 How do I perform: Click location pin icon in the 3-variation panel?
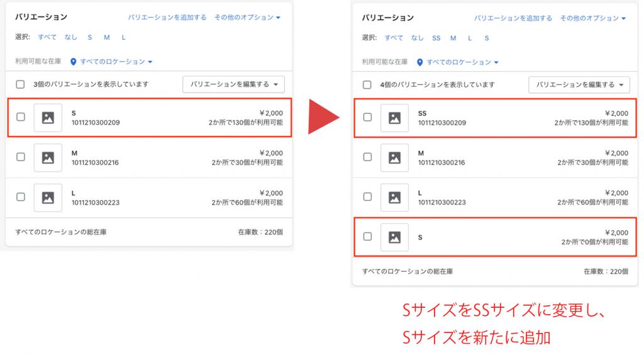coord(74,62)
